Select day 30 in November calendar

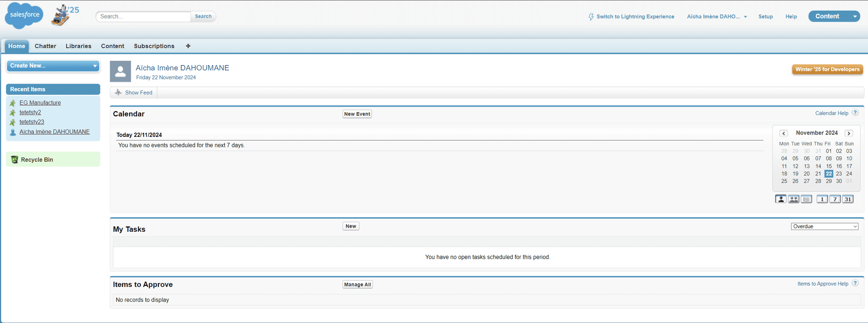click(x=839, y=181)
